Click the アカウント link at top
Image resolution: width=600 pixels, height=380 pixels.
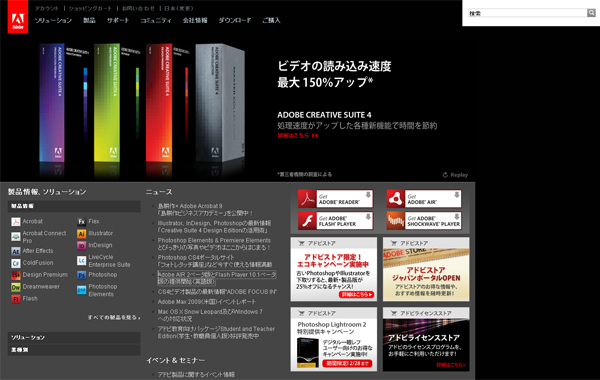coord(47,8)
